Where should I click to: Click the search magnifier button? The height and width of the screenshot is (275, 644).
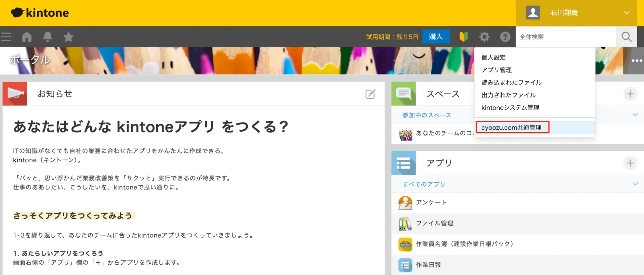[627, 37]
